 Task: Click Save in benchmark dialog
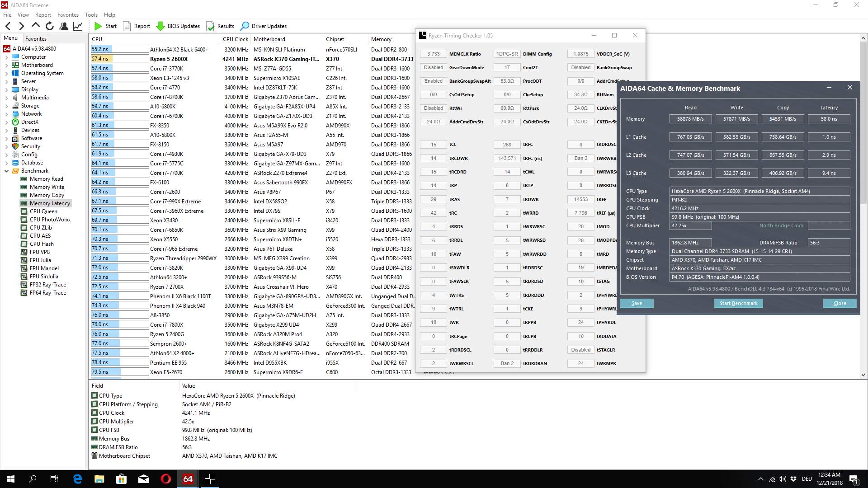click(x=637, y=303)
